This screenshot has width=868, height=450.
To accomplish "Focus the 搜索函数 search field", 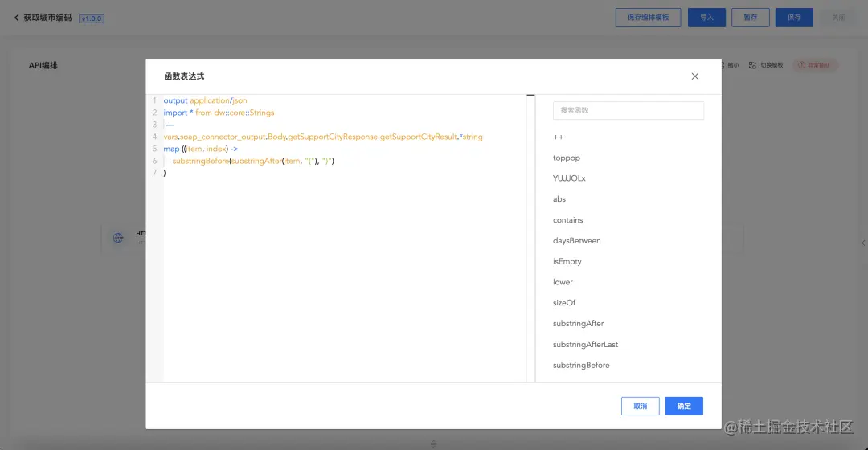I will pyautogui.click(x=628, y=110).
